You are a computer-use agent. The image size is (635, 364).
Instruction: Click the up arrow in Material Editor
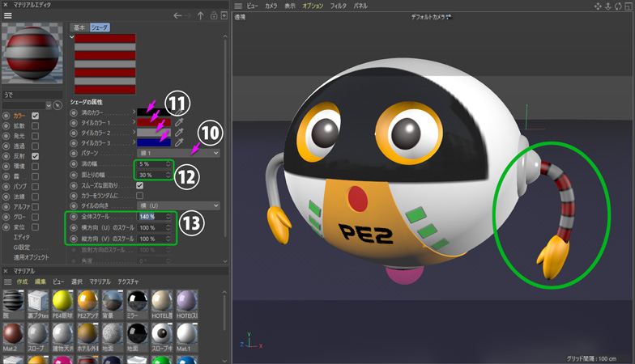[201, 15]
